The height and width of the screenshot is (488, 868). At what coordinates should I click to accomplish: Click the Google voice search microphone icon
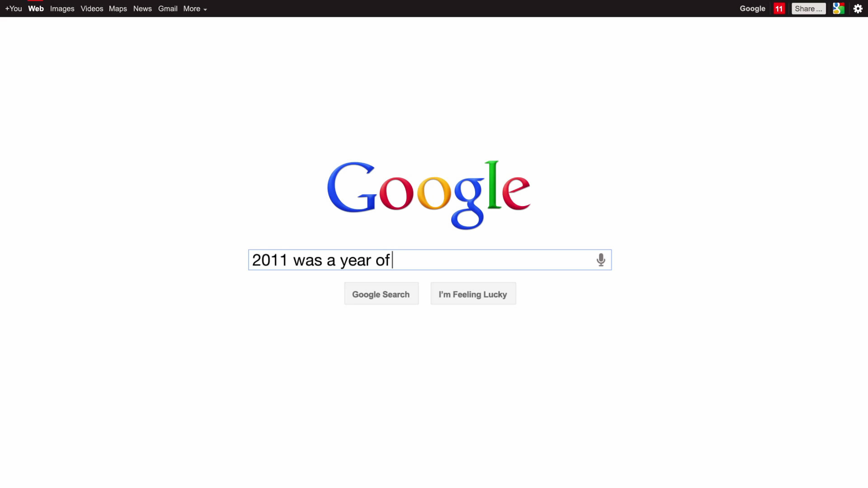(600, 260)
